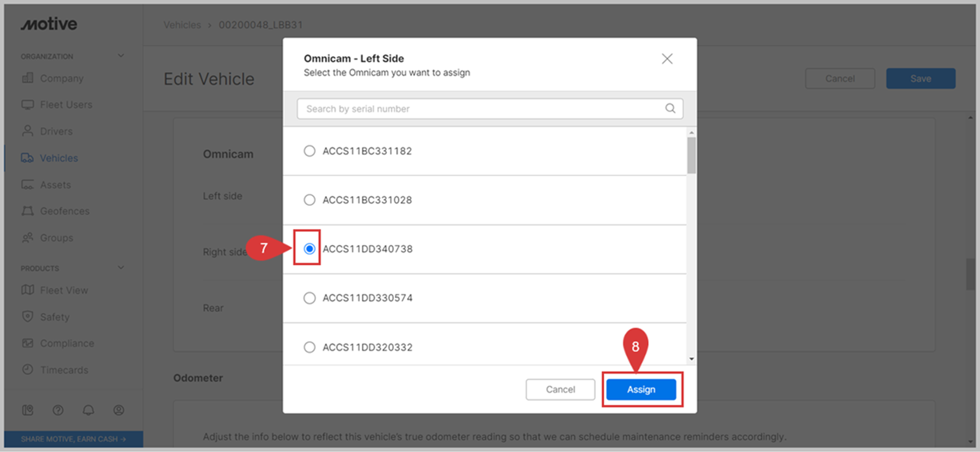Click the Geofences polygon icon

(x=27, y=211)
